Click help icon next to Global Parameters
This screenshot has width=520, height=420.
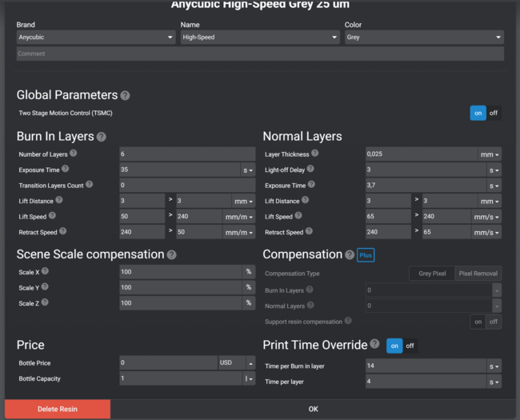pos(125,95)
